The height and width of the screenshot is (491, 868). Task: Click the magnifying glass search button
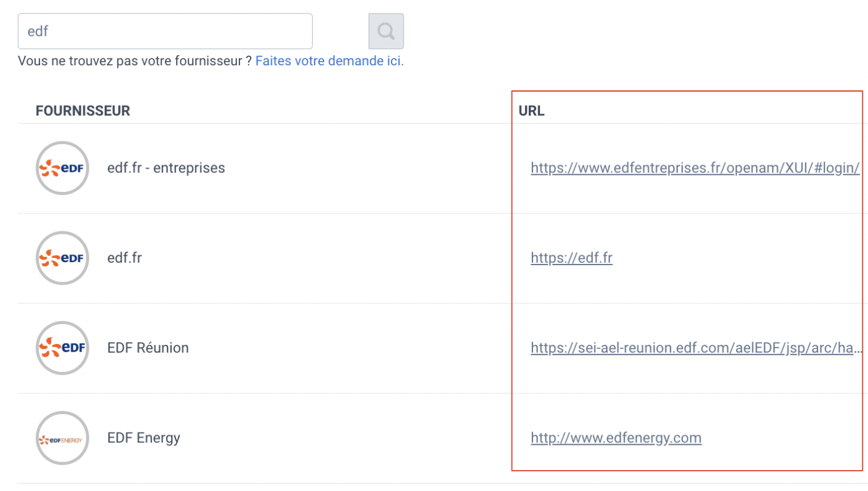tap(386, 31)
